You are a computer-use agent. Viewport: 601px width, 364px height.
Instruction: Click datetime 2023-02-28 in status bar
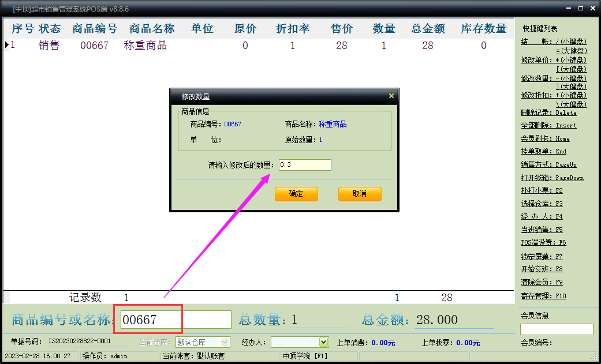tap(38, 357)
